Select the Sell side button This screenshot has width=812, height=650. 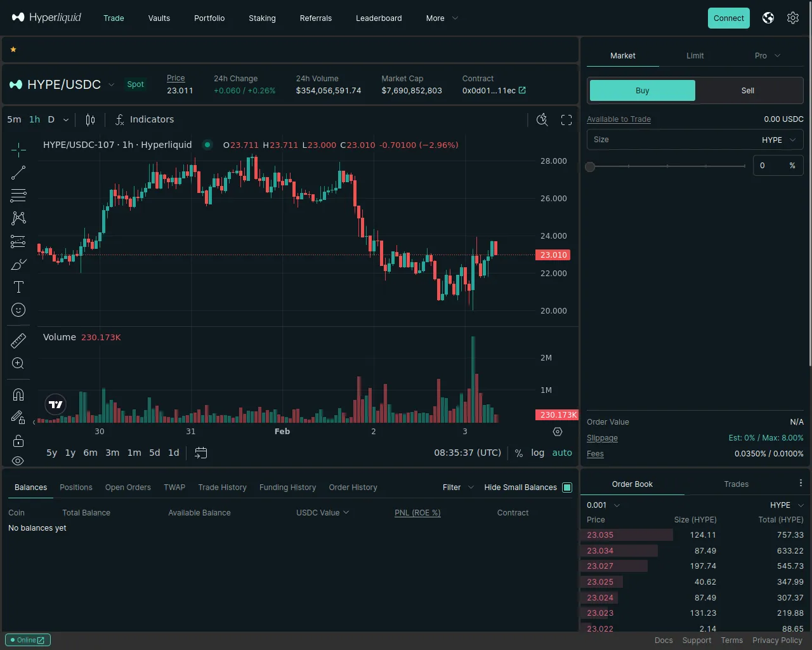coord(748,91)
